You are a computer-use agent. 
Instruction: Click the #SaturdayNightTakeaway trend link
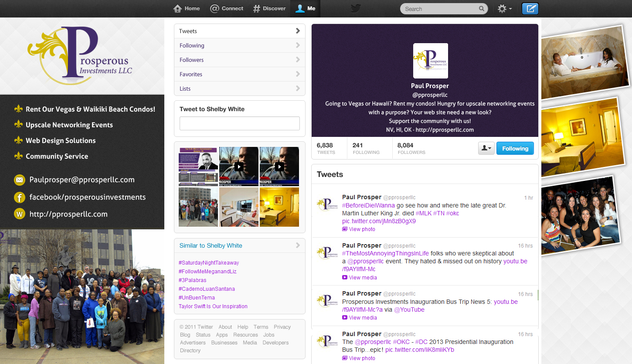[209, 263]
